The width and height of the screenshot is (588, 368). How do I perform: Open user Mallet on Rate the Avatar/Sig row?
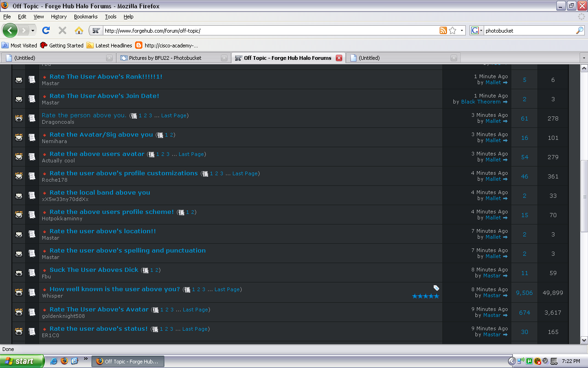tap(493, 140)
